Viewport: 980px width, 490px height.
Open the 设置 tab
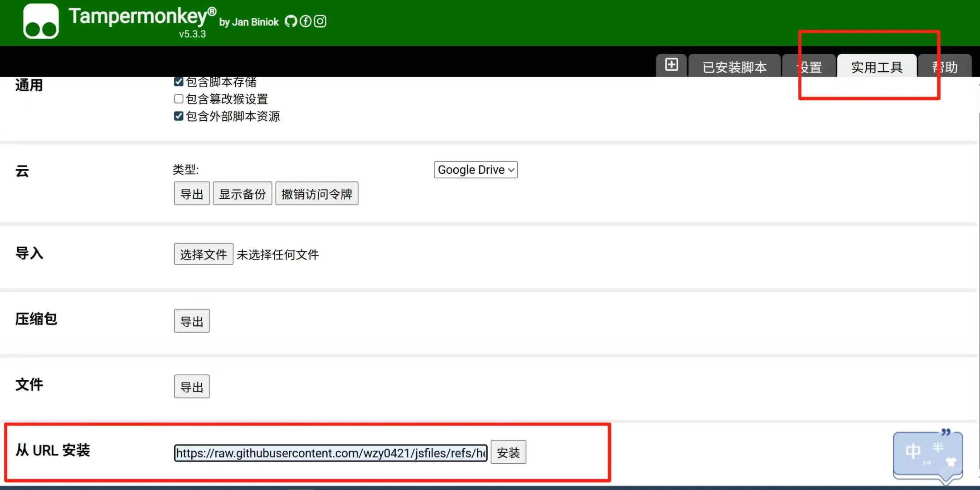click(x=810, y=67)
